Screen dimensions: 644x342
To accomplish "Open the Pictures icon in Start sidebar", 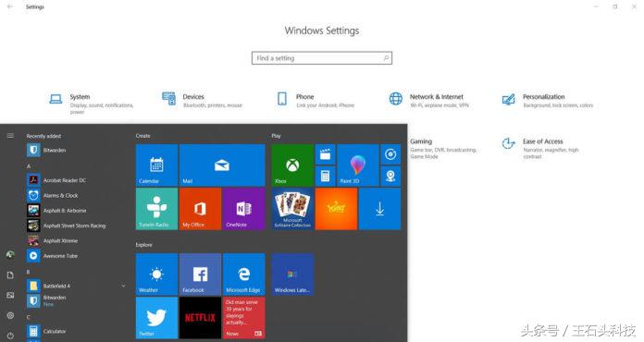I will (x=10, y=295).
